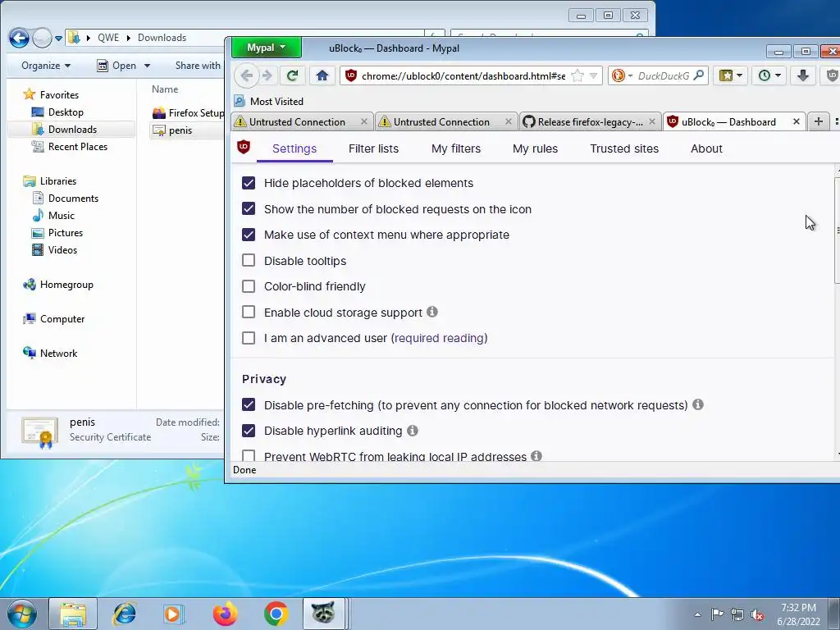Launch Firefox from taskbar

(225, 614)
